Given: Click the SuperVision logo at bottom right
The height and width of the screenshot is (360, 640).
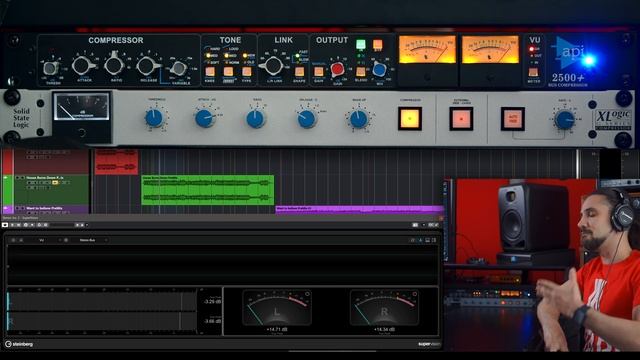Looking at the screenshot, I should tap(429, 344).
